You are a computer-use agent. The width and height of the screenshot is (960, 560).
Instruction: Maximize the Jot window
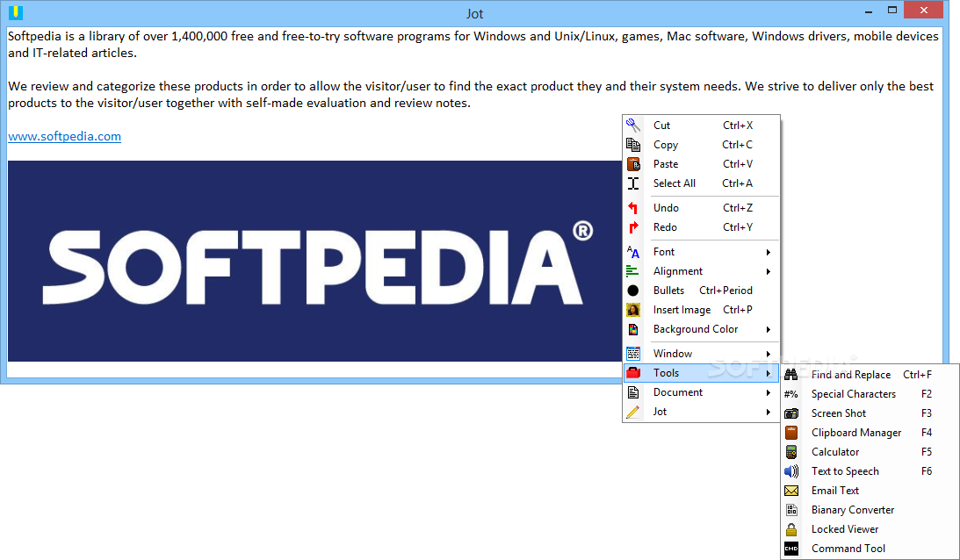[x=892, y=11]
